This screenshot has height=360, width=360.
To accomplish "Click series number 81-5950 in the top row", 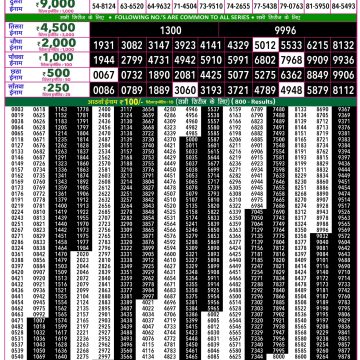I will [x=317, y=6].
